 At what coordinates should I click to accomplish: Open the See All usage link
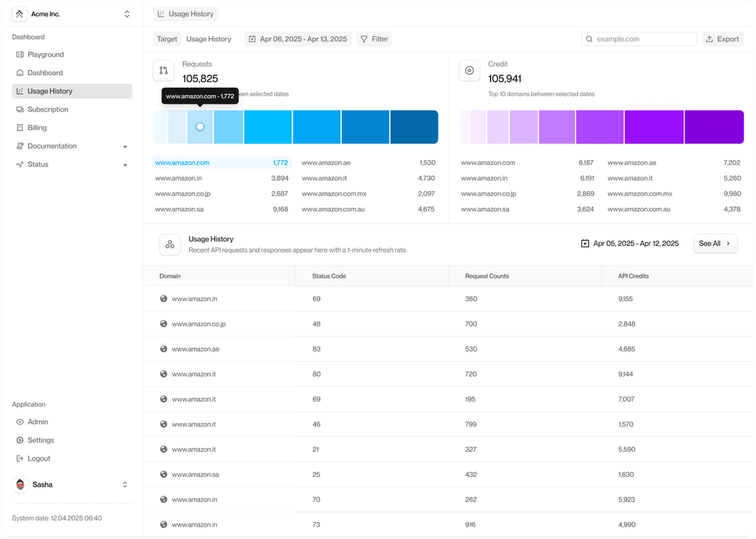(715, 244)
